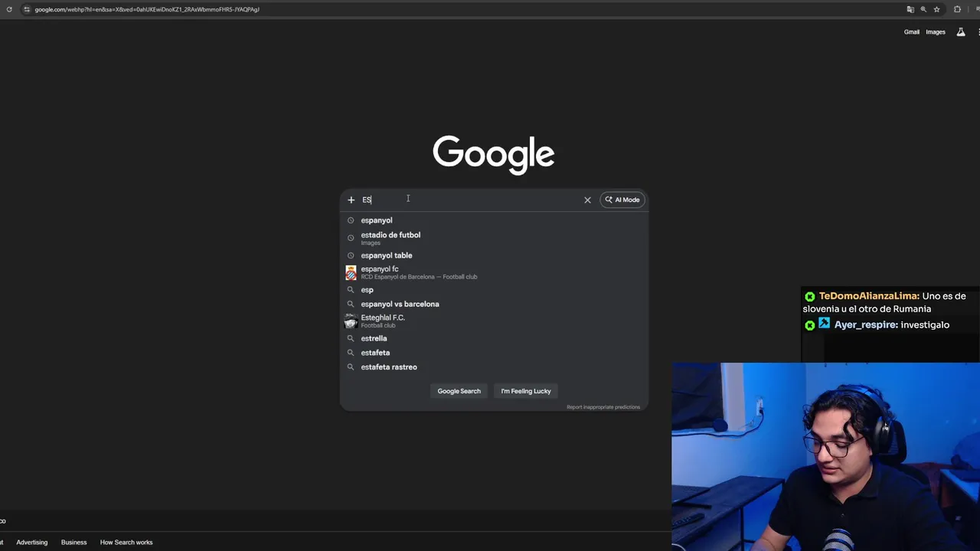This screenshot has height=551, width=980.
Task: Click history clock icon beside 'estadio de futbol'
Action: coord(351,238)
